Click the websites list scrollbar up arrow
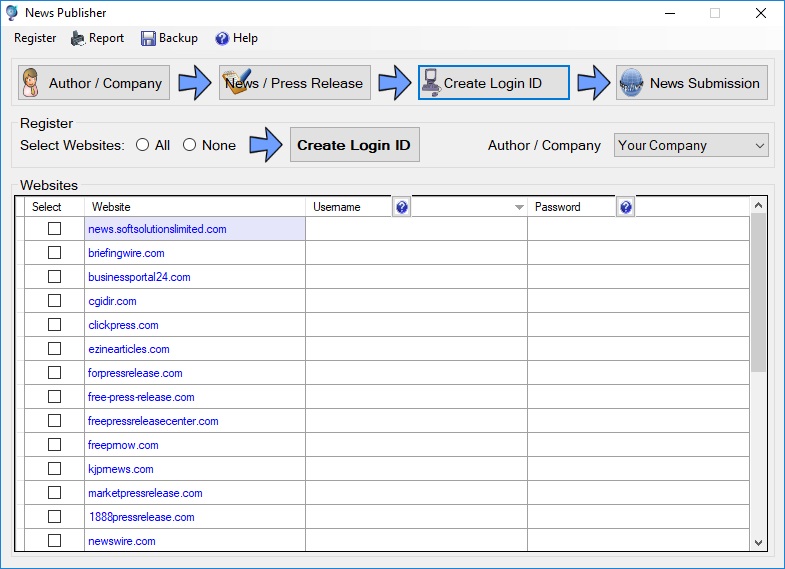The image size is (785, 569). pyautogui.click(x=758, y=205)
